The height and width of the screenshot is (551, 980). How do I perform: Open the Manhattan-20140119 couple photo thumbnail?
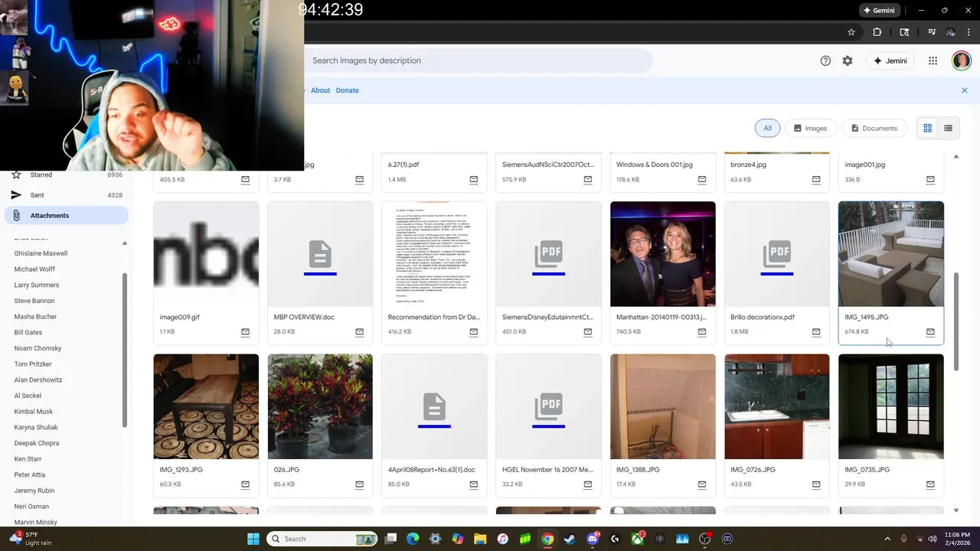(663, 254)
